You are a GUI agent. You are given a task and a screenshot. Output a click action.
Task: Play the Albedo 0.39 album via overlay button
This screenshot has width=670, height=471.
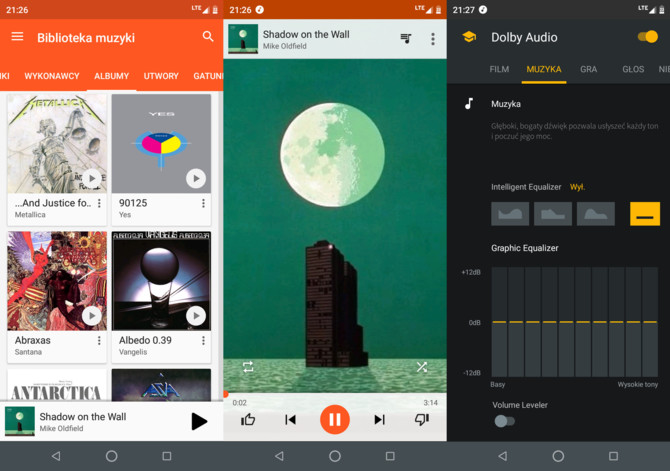196,316
